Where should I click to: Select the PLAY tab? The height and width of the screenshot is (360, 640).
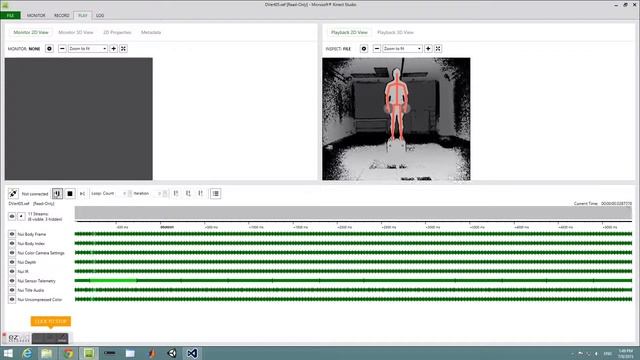tap(83, 16)
